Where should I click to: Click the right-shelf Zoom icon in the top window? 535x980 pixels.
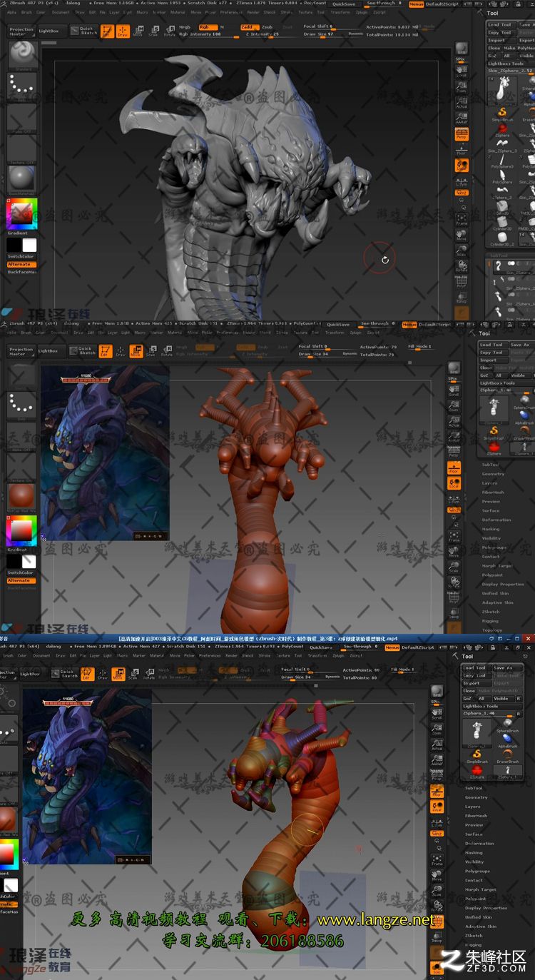point(462,88)
